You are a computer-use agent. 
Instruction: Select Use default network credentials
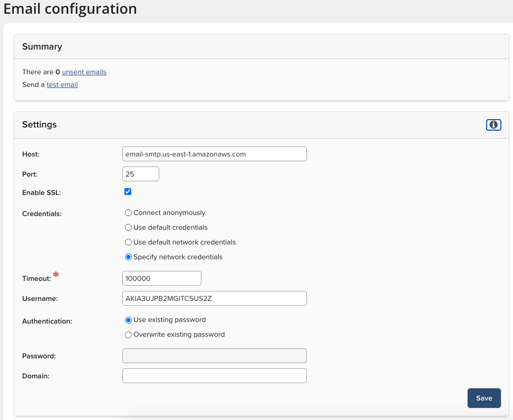coord(128,242)
